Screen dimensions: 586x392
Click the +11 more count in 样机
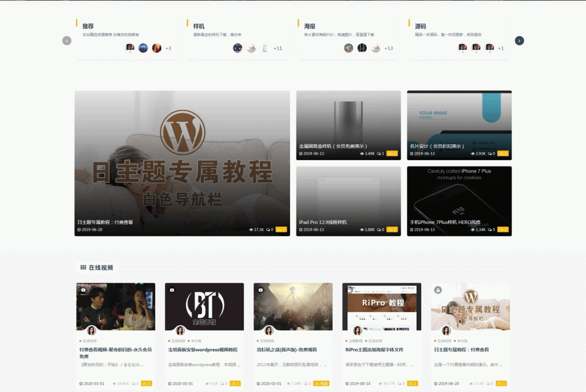(x=278, y=48)
